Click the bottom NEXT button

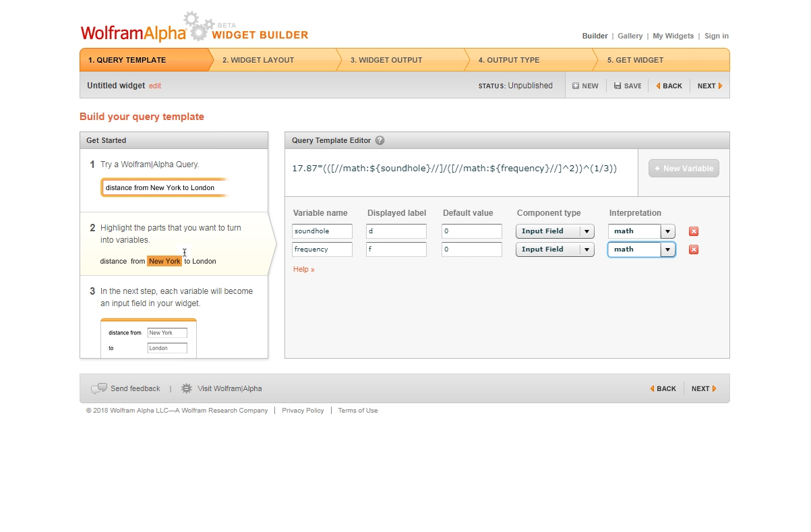click(704, 388)
